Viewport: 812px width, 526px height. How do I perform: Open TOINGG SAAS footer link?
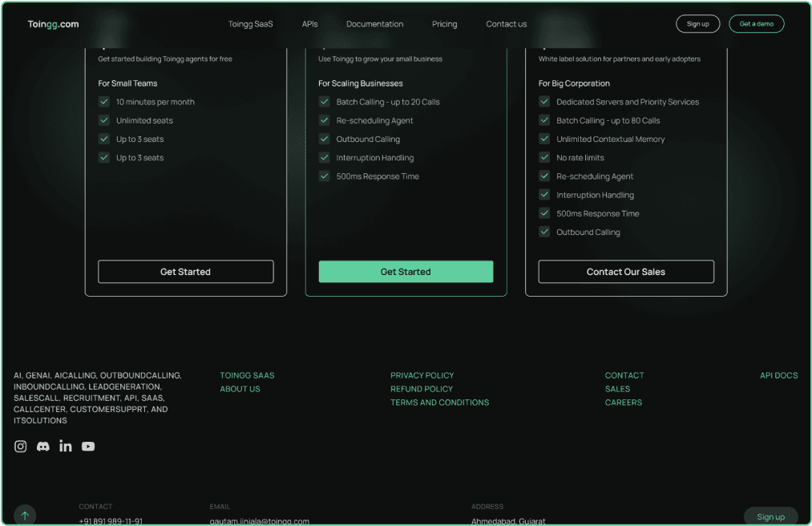247,375
